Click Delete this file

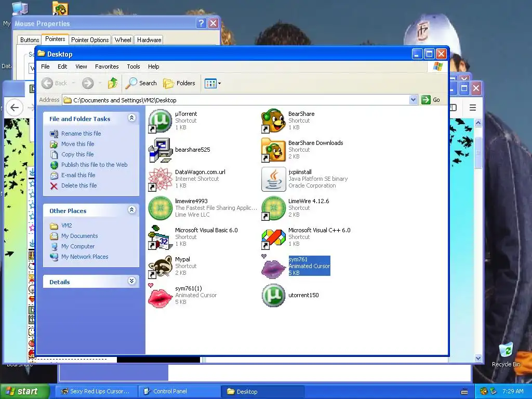pos(79,185)
